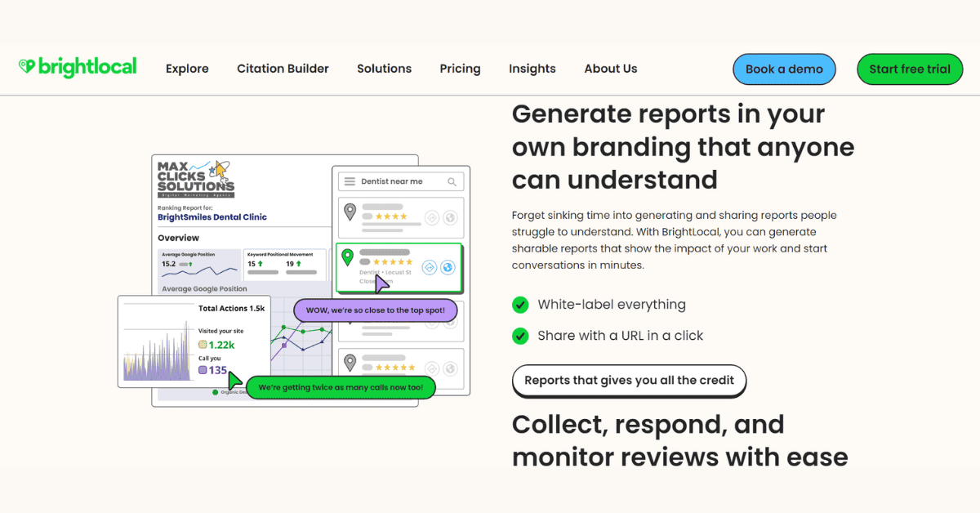
Task: Click the globe icon on first listing
Action: [x=448, y=218]
